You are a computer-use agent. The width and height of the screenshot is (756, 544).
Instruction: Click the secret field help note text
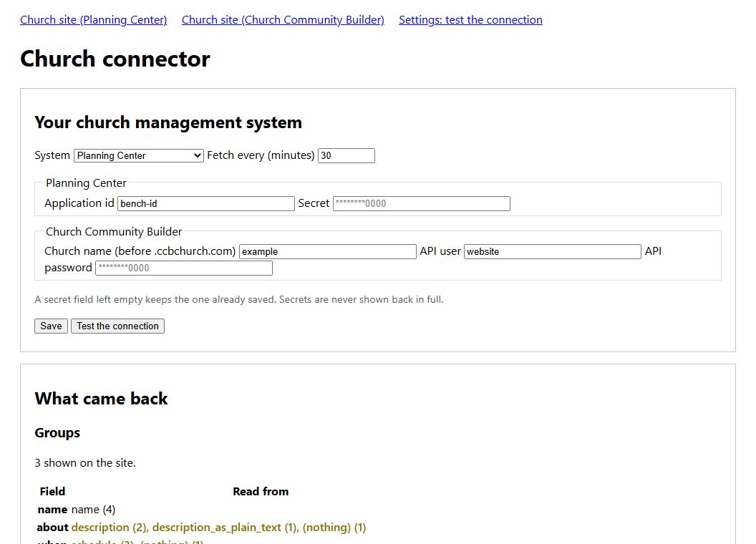[238, 299]
